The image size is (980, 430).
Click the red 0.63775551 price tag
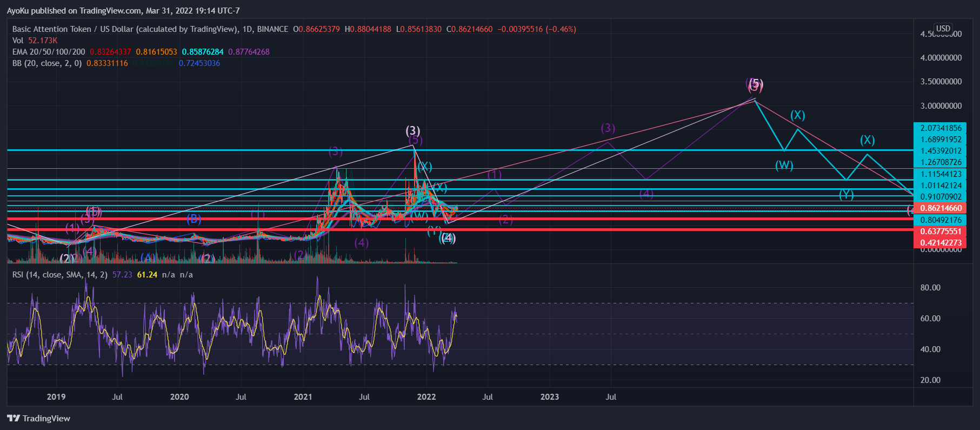[941, 231]
